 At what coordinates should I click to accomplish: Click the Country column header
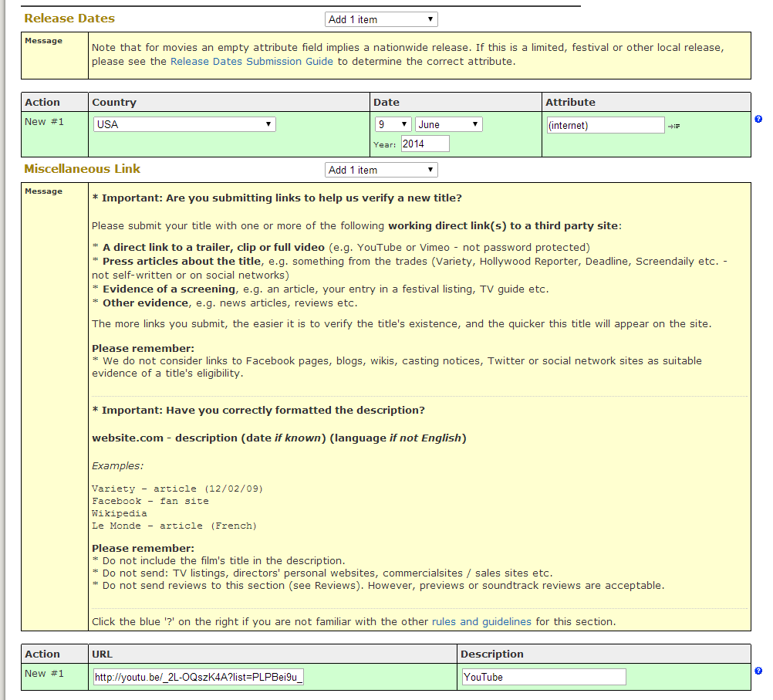pyautogui.click(x=114, y=102)
